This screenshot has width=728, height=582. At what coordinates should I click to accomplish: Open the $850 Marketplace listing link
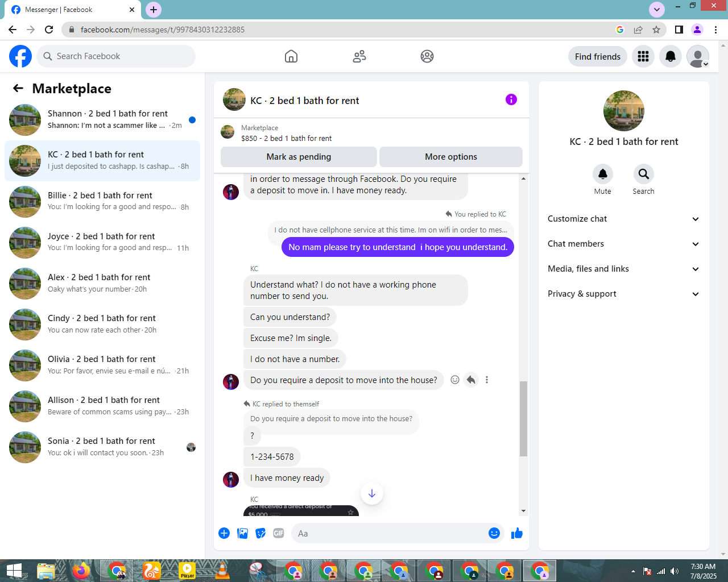coord(286,138)
